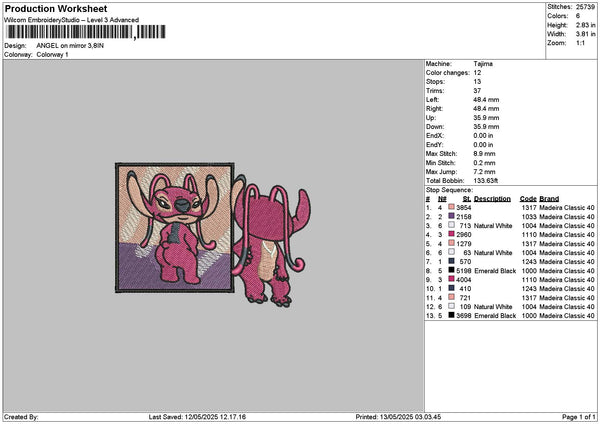The width and height of the screenshot is (600, 424).
Task: Select stitch count 4004 in stop 9
Action: (464, 280)
